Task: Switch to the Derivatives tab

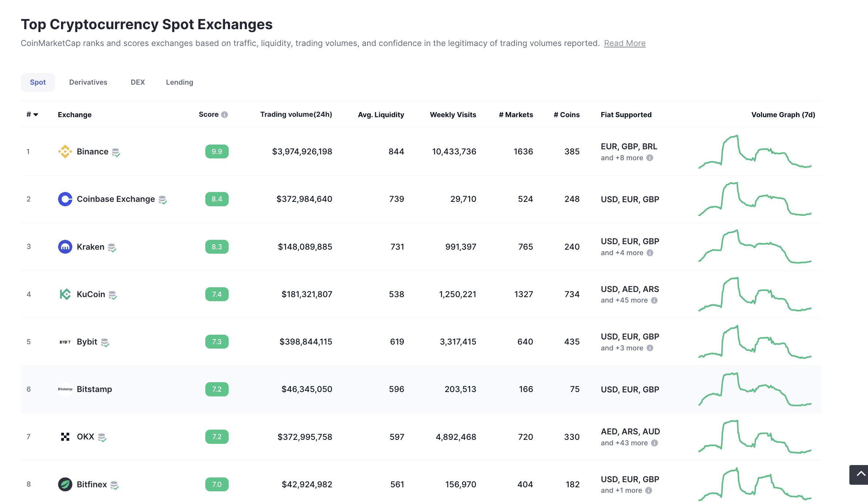Action: coord(88,82)
